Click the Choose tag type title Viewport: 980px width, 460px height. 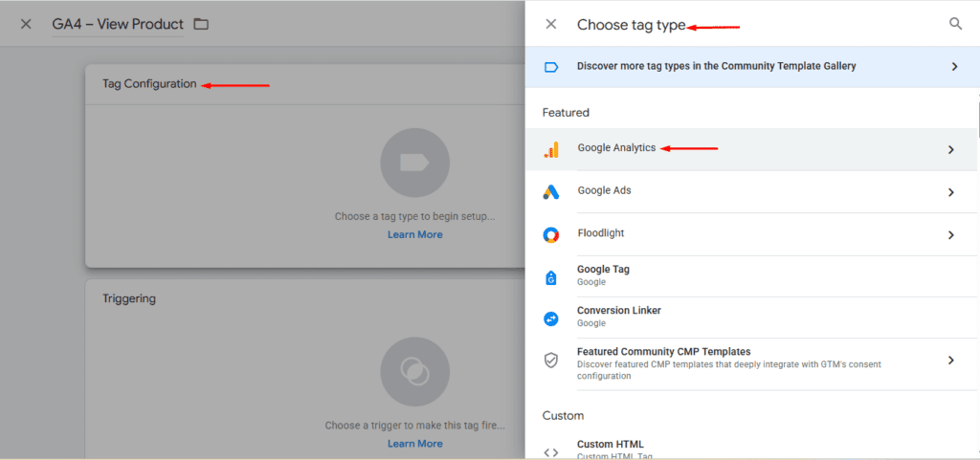632,25
